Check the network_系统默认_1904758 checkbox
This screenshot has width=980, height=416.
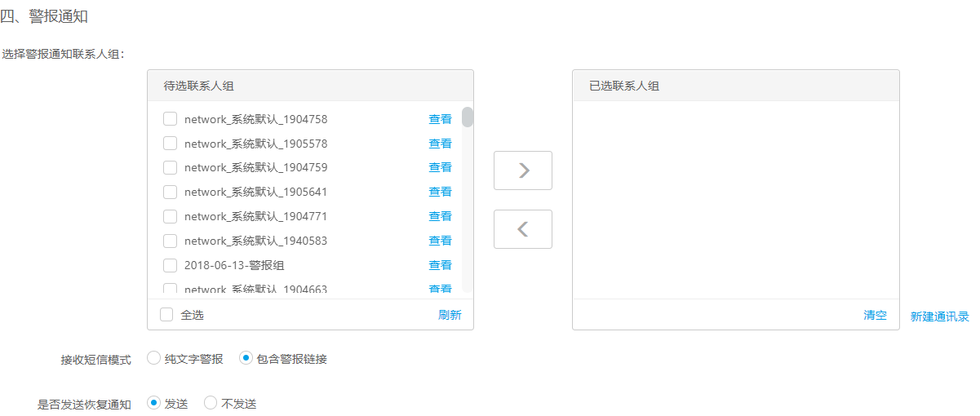tap(171, 119)
